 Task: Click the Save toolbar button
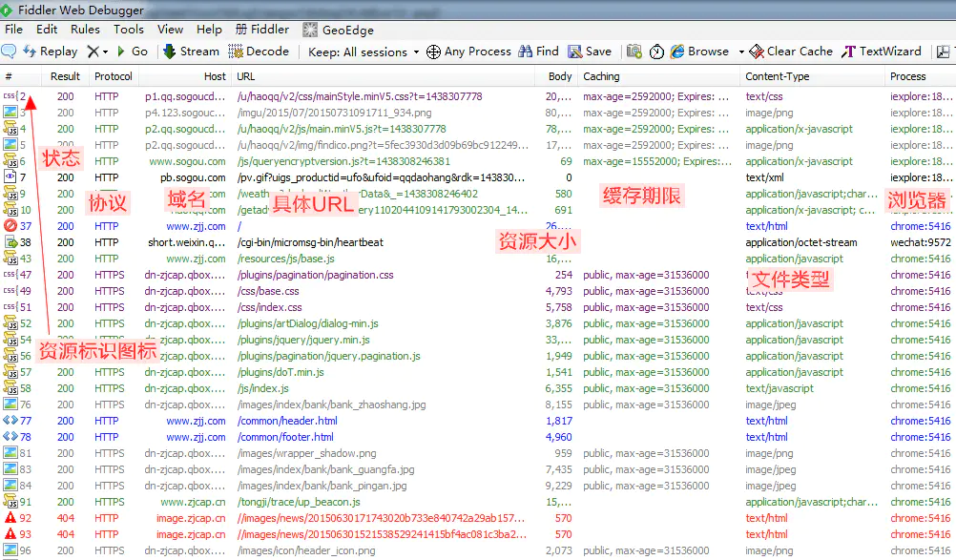click(x=590, y=52)
